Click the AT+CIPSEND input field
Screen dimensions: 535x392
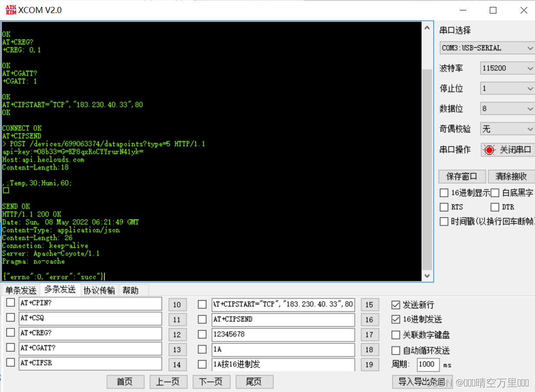point(283,320)
